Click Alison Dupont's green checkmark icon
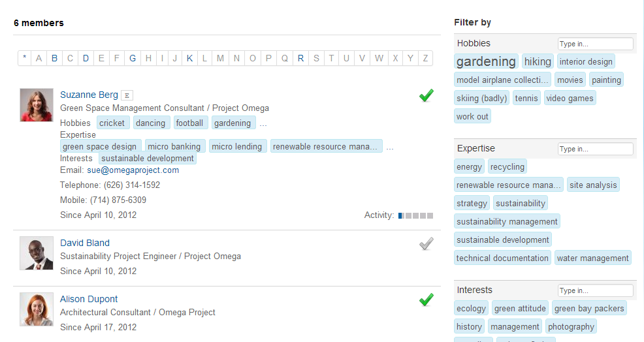Image resolution: width=644 pixels, height=342 pixels. click(x=427, y=300)
